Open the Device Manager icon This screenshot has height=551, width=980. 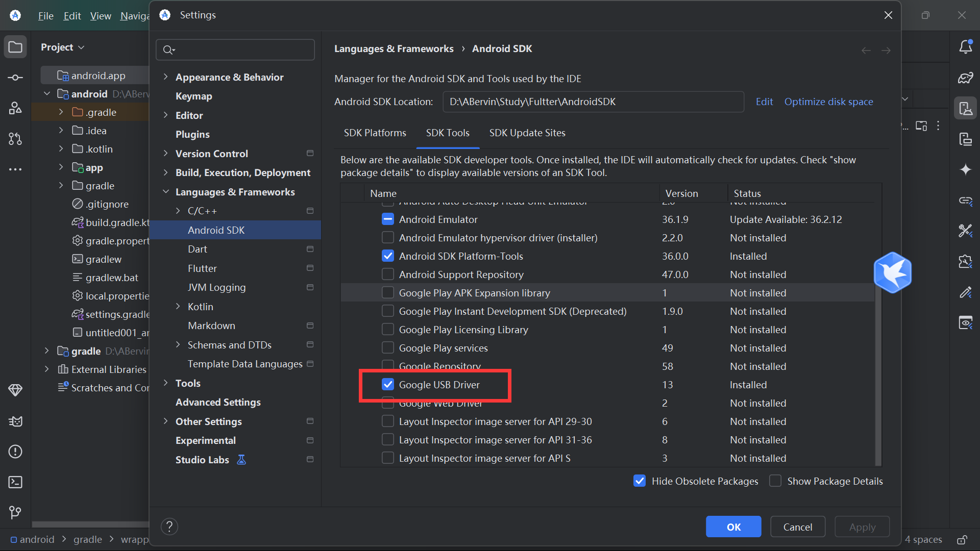click(965, 108)
